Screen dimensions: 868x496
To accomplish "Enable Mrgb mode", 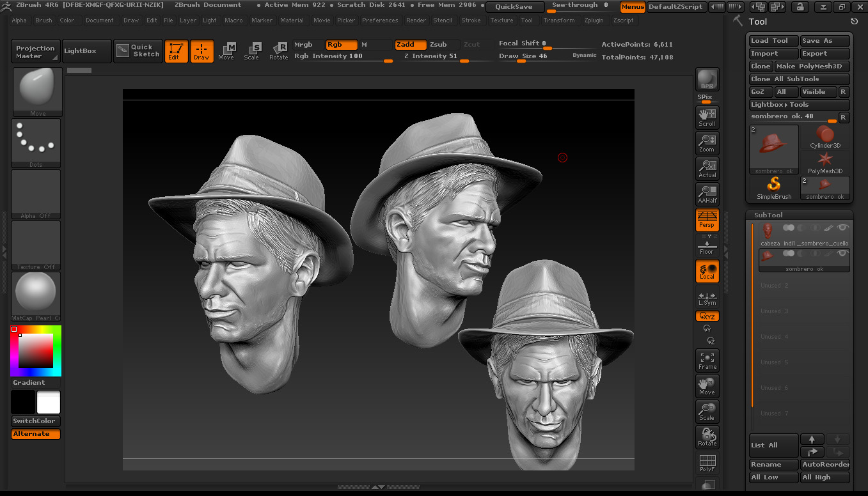I will click(309, 45).
